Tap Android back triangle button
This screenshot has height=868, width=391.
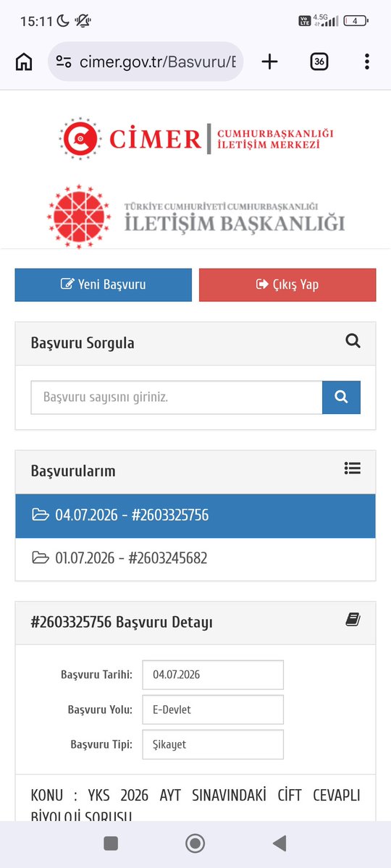[x=279, y=843]
